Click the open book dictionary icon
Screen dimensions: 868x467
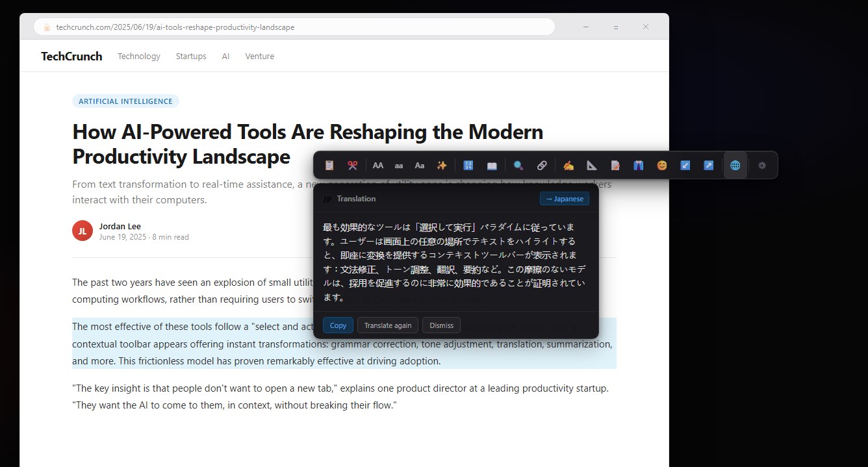coord(492,166)
